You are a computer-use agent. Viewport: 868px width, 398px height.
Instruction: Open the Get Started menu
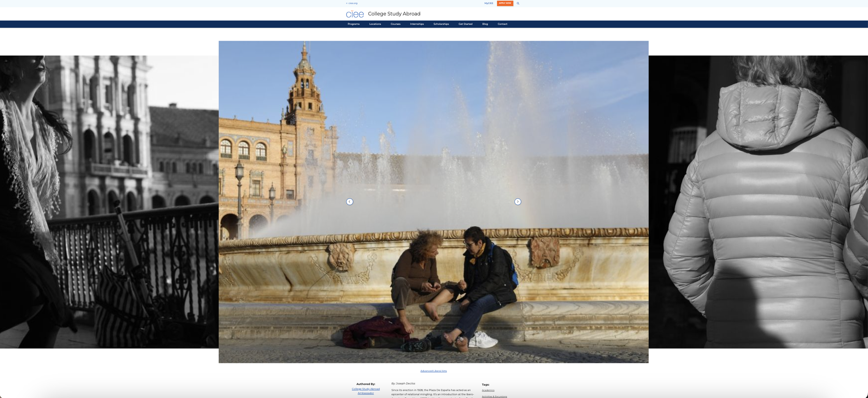(465, 24)
